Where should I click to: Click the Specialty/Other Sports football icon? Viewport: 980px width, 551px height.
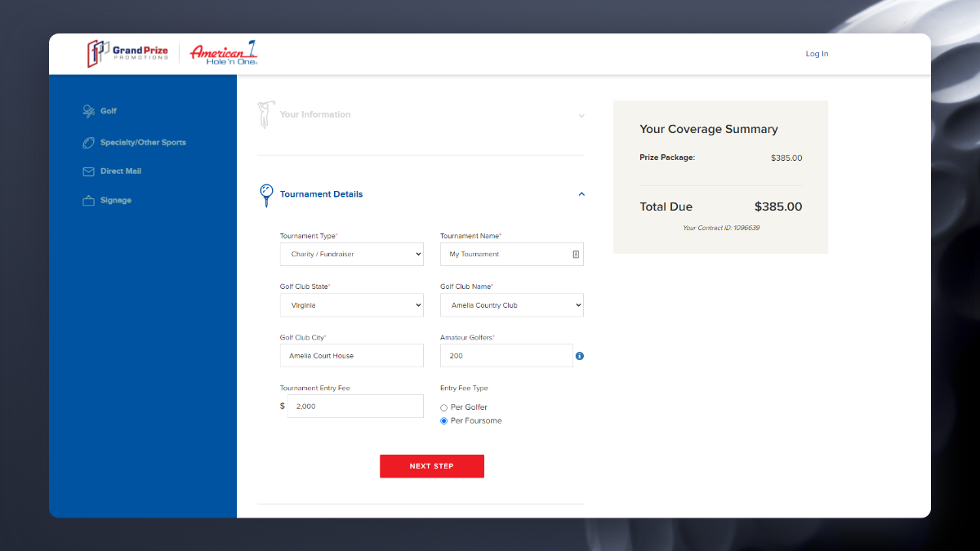pos(88,143)
